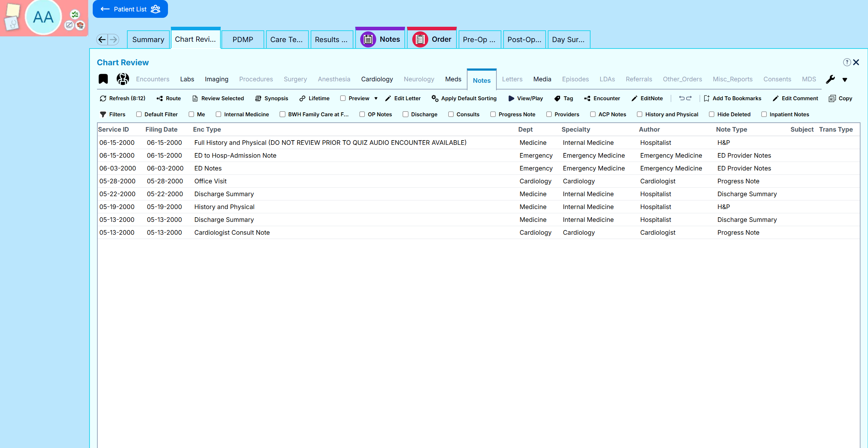Select the Cardiologist Consult Note row

tap(232, 233)
